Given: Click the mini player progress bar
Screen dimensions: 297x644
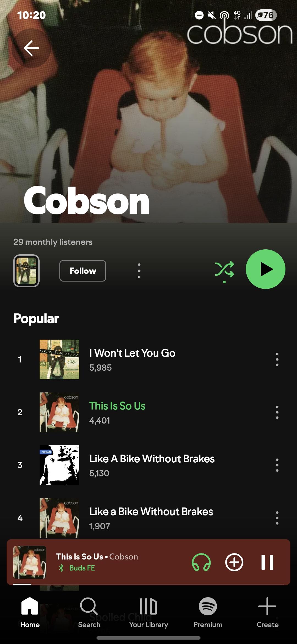Looking at the screenshot, I should coord(148,584).
